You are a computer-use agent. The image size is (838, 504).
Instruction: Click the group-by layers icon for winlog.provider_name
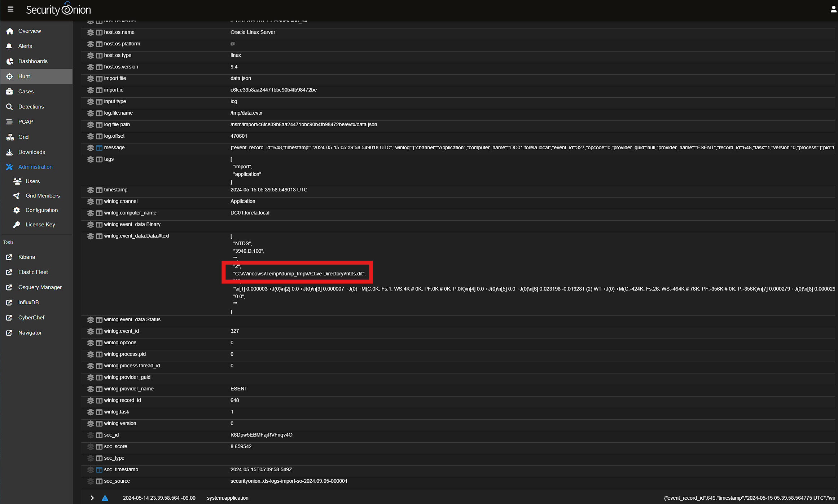tap(91, 389)
